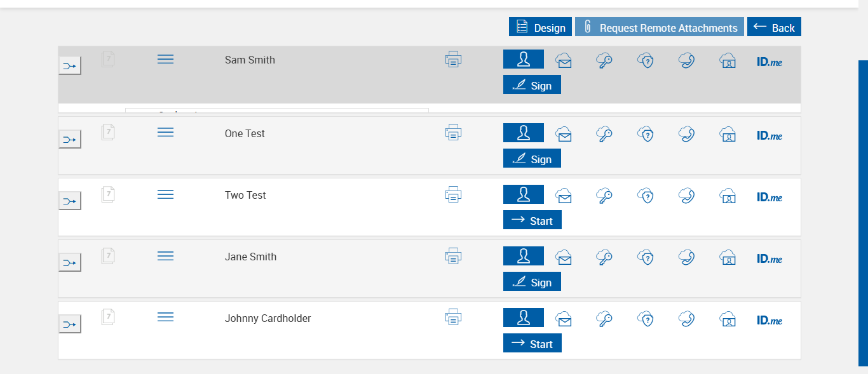Viewport: 868px width, 374px height.
Task: Click the ID.me logo in One Test's row
Action: point(770,135)
